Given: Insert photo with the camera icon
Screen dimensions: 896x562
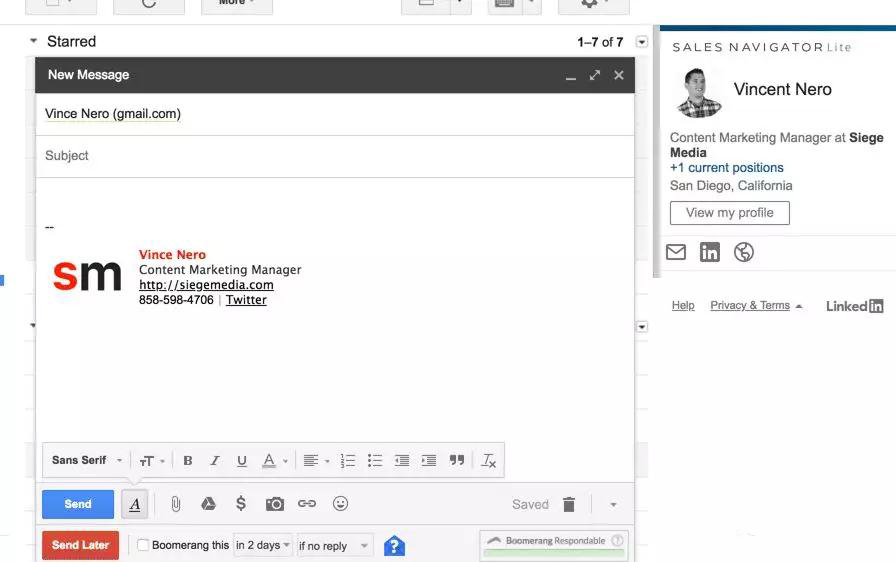Looking at the screenshot, I should (274, 504).
